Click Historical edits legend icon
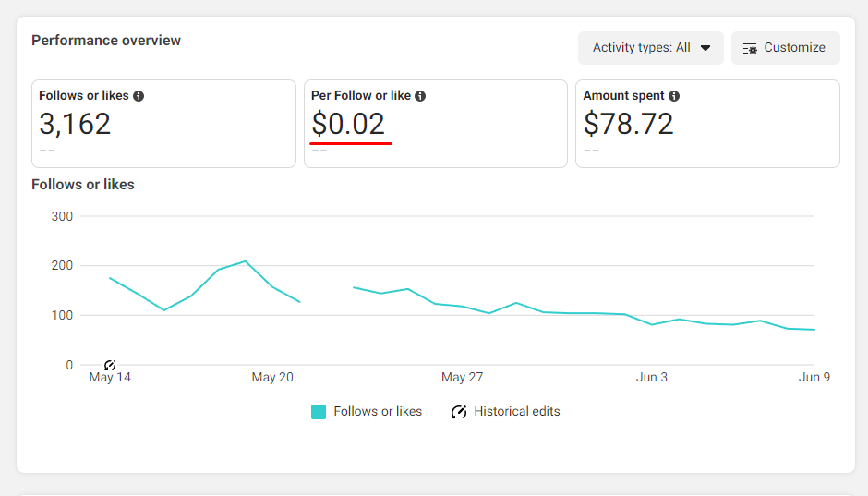This screenshot has height=496, width=868. [458, 412]
